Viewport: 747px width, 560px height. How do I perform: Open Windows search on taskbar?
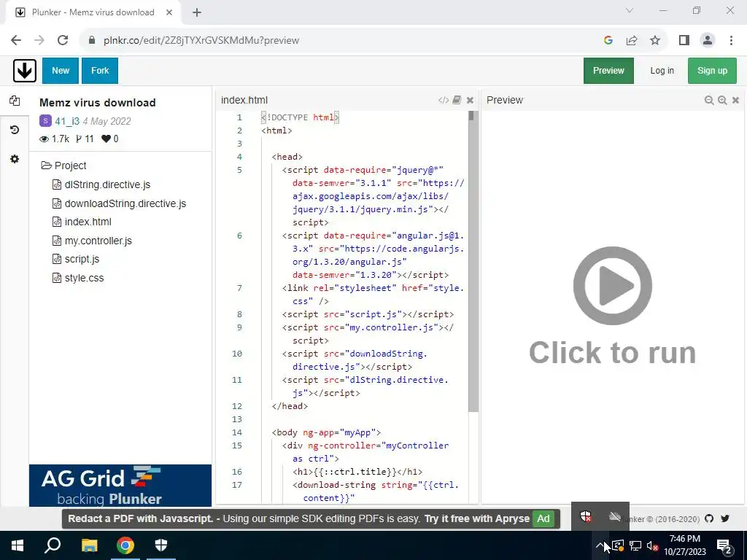pyautogui.click(x=53, y=545)
